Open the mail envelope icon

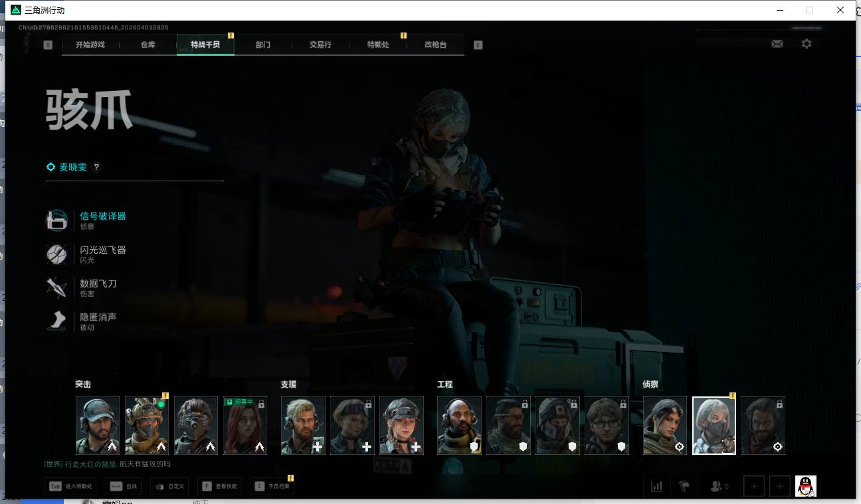[x=777, y=44]
